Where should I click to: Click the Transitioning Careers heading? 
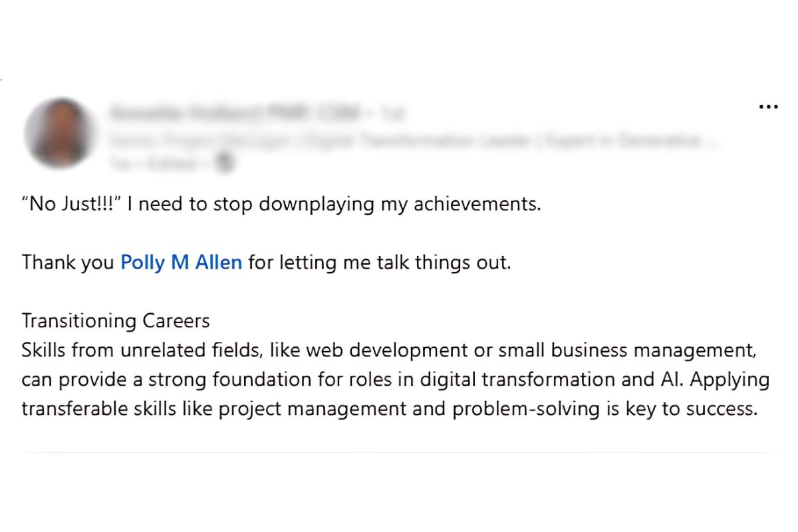[116, 321]
